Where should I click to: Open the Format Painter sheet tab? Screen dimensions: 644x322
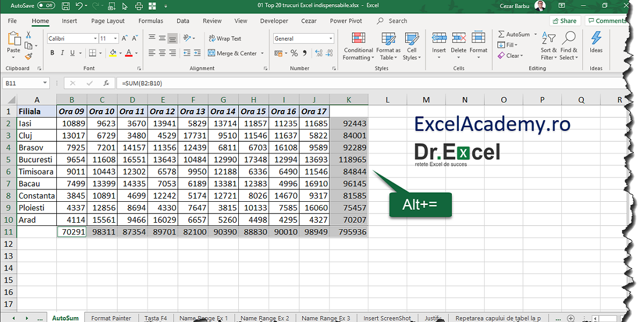[111, 318]
